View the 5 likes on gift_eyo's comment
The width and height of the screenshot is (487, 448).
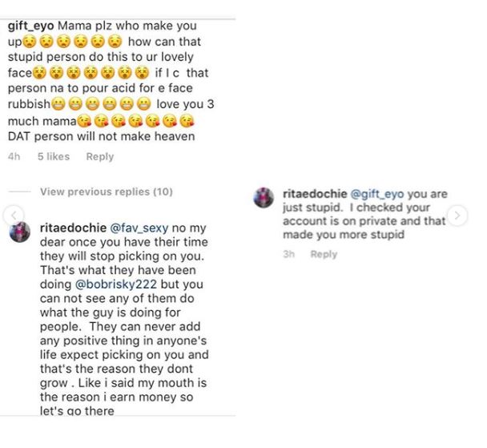(54, 157)
